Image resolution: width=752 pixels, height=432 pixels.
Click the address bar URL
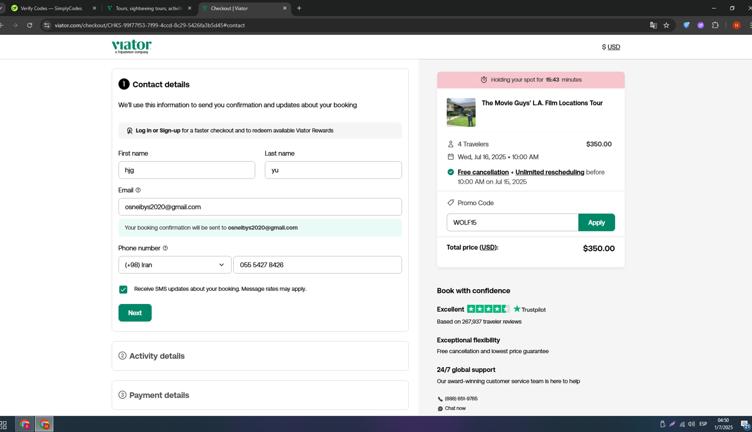[x=149, y=25]
